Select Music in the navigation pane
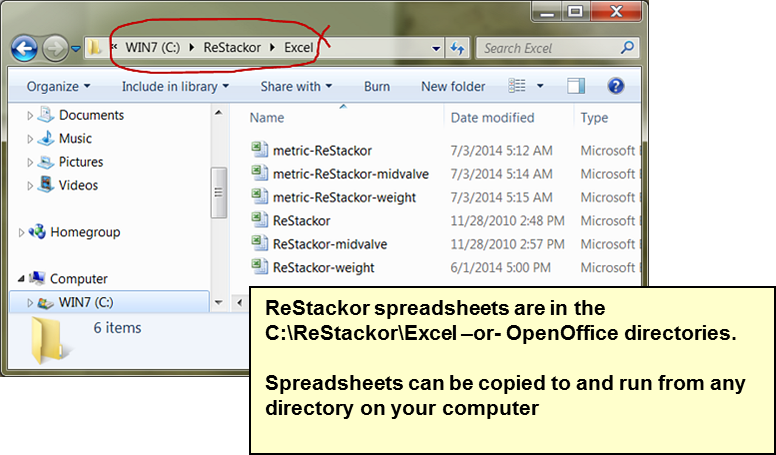Screen dimensions: 776x455 click(75, 139)
